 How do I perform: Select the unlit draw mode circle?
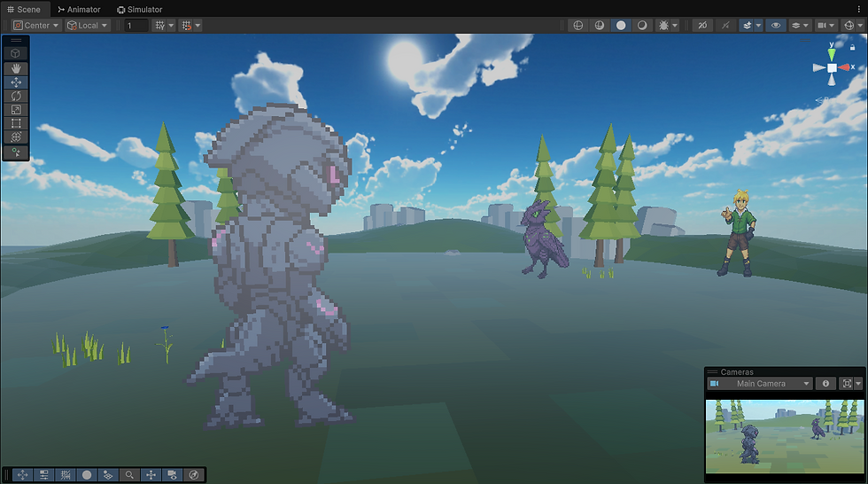click(x=621, y=26)
